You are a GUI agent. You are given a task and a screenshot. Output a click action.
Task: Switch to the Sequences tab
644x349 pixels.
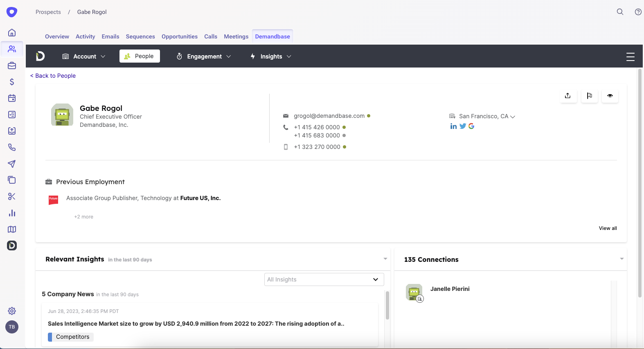click(x=140, y=36)
